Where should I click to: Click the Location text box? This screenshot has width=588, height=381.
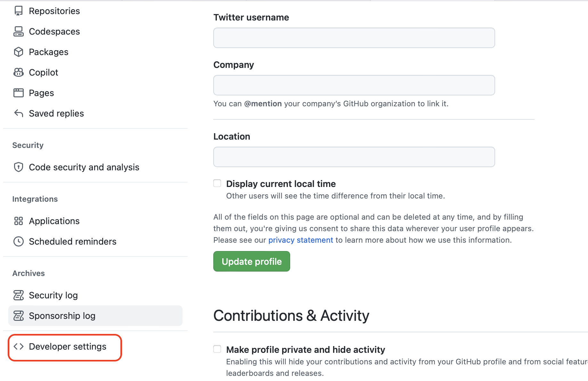[354, 157]
